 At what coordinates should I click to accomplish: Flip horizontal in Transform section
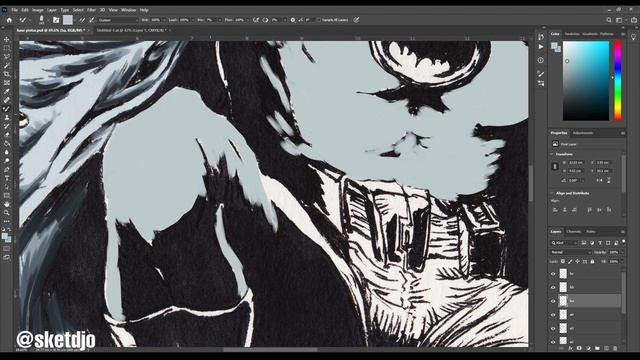click(x=600, y=180)
